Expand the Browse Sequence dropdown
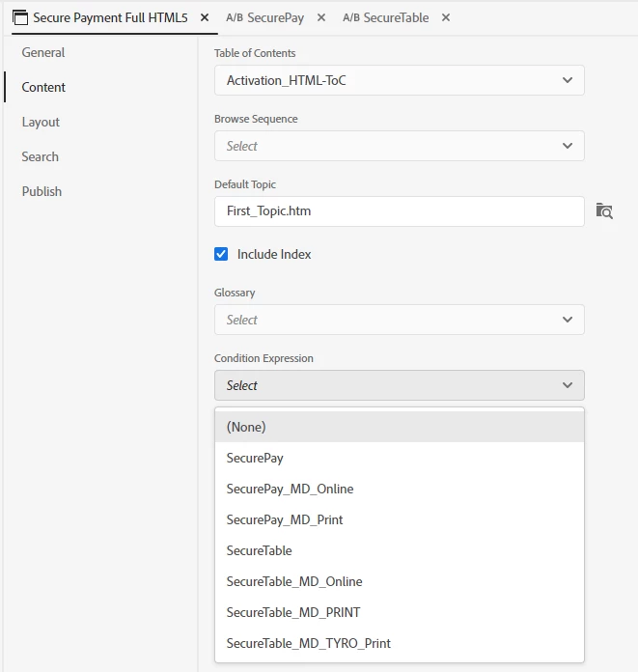 point(399,146)
